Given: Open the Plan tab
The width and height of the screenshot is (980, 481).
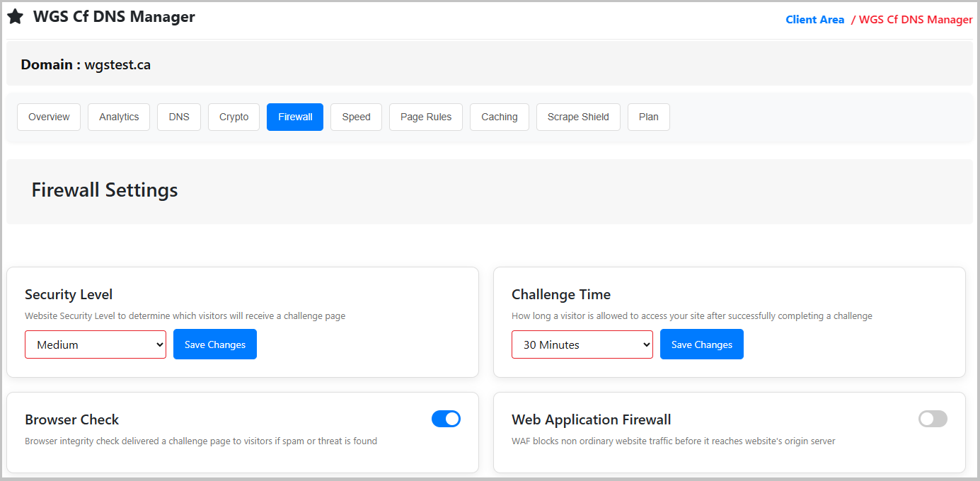Looking at the screenshot, I should pyautogui.click(x=648, y=117).
